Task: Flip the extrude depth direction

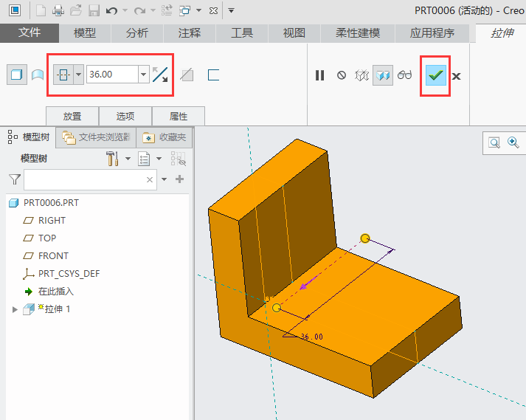Action: pyautogui.click(x=160, y=75)
